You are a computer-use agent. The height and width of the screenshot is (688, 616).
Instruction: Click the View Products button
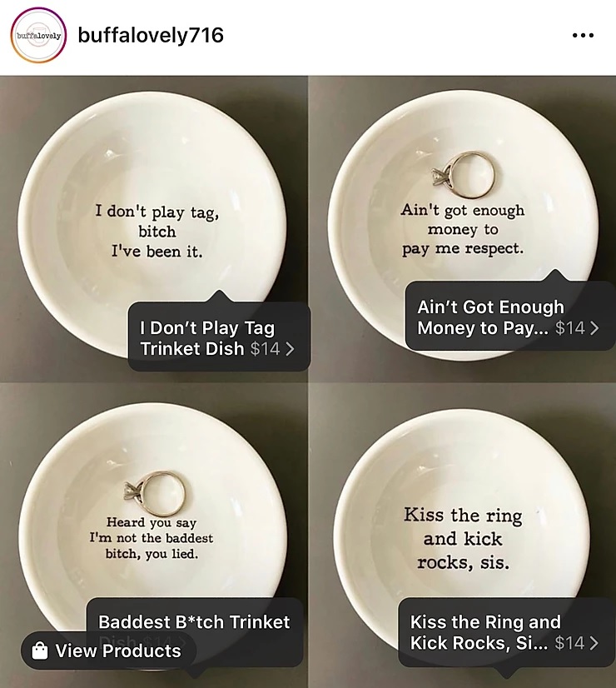click(108, 651)
